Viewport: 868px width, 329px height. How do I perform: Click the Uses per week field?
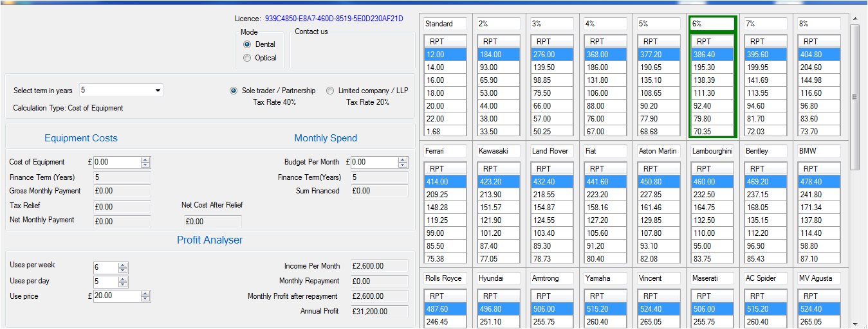106,267
